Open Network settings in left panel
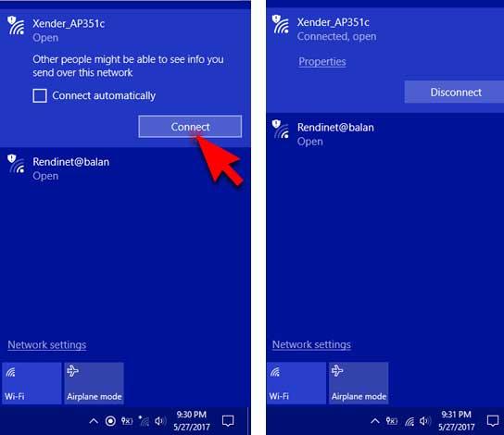Viewport: 504px width, 435px height. point(47,345)
